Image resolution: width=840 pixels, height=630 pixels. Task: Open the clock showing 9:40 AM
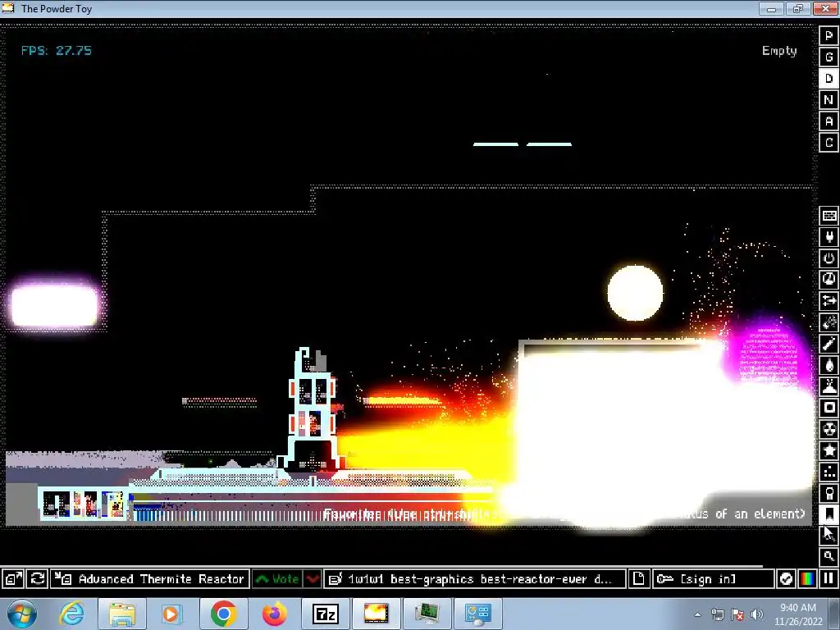point(798,614)
